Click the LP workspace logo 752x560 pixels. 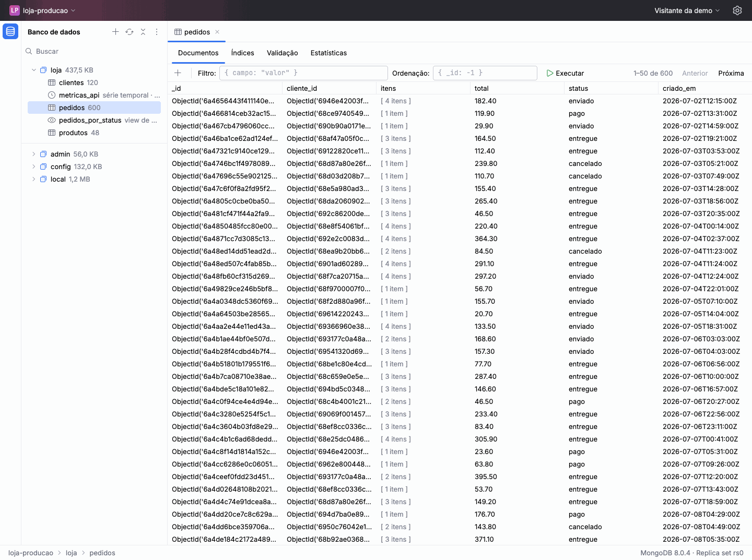tap(15, 10)
